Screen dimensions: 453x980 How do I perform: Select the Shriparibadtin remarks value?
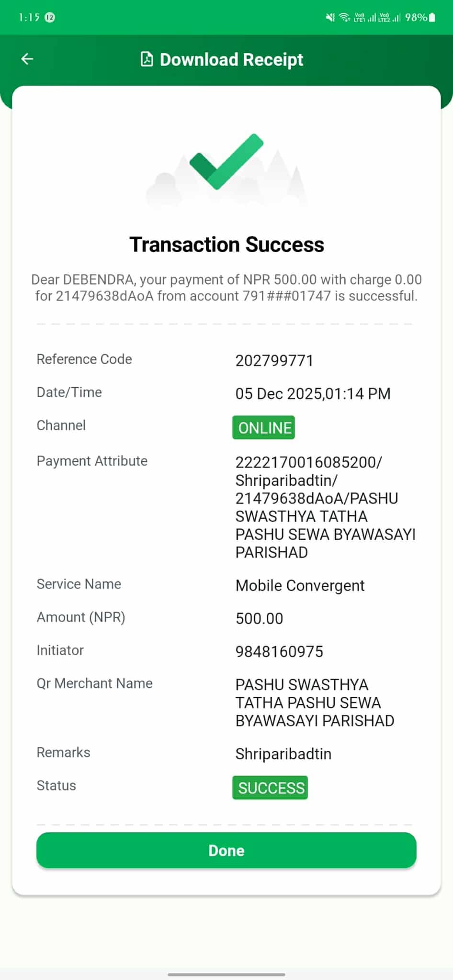coord(283,754)
